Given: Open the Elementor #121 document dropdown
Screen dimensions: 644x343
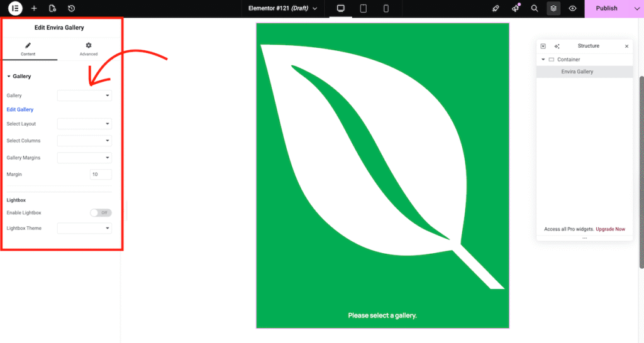Looking at the screenshot, I should [x=282, y=8].
